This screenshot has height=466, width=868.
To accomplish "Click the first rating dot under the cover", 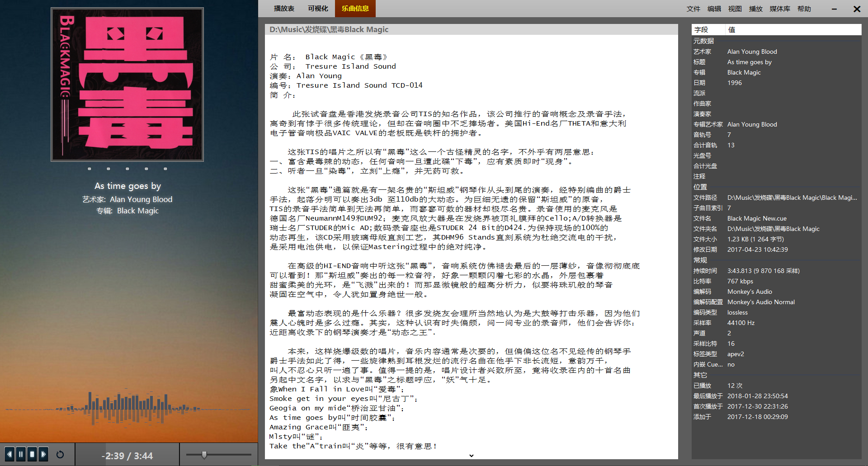I will pyautogui.click(x=90, y=169).
